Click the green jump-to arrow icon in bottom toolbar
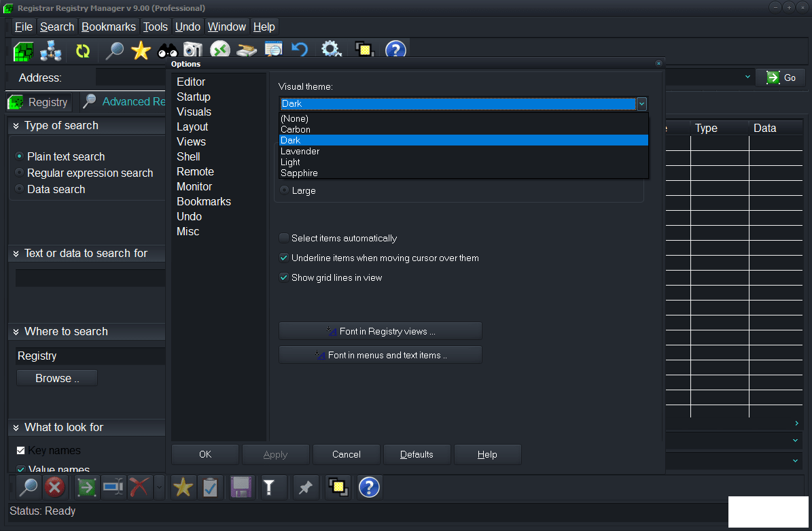This screenshot has height=531, width=812. (86, 487)
